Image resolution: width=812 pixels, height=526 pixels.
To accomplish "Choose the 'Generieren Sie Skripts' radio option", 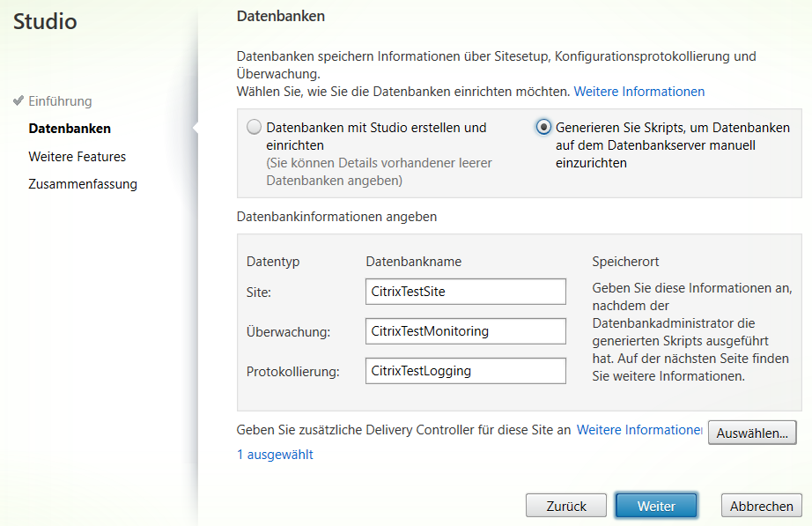I will click(x=543, y=128).
